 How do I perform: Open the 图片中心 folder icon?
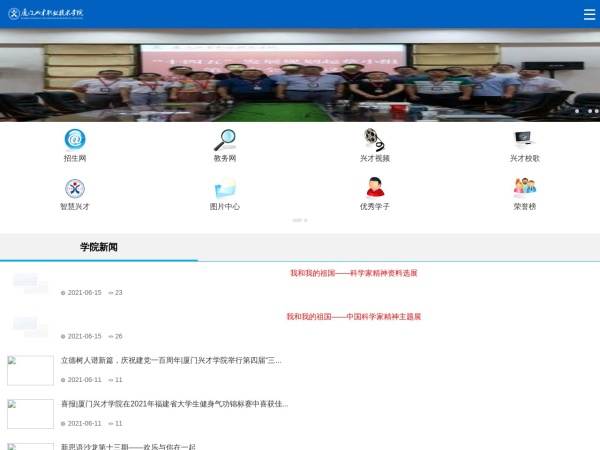tap(225, 188)
